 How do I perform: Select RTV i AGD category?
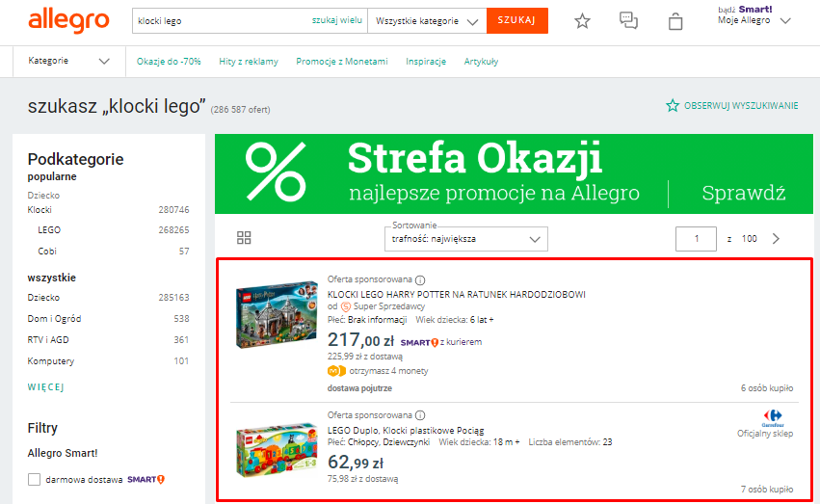pos(48,340)
